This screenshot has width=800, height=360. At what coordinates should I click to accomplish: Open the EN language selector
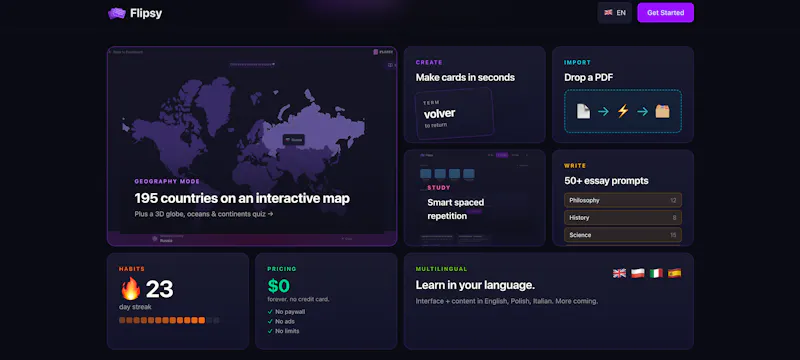pos(614,13)
